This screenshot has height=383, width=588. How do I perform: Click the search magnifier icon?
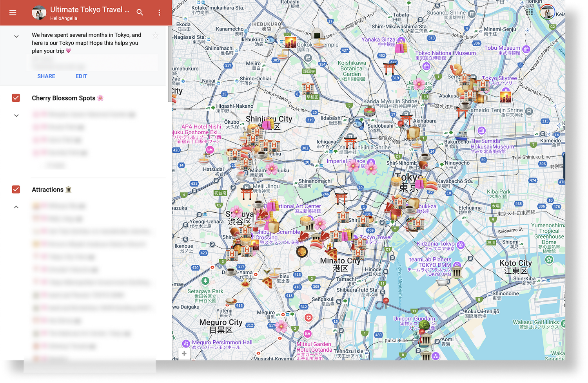[x=140, y=13]
